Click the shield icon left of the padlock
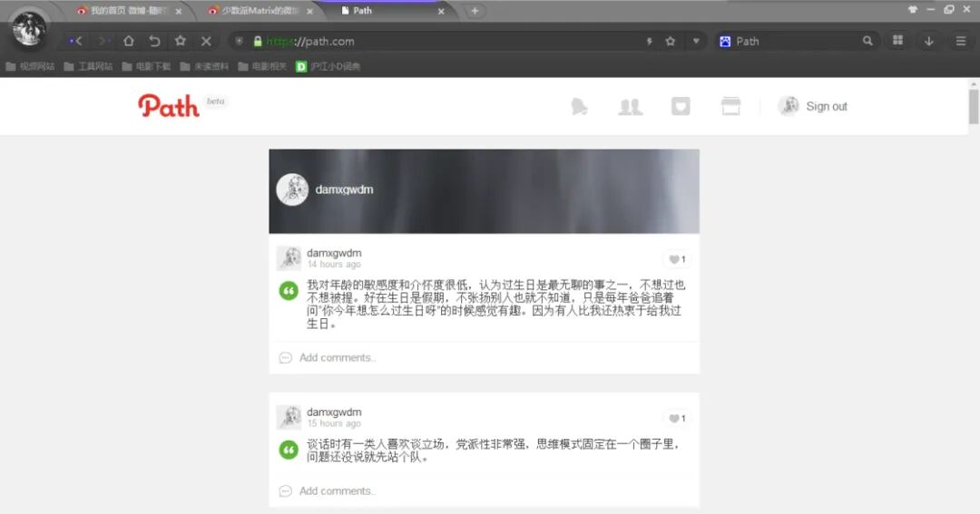 point(240,41)
